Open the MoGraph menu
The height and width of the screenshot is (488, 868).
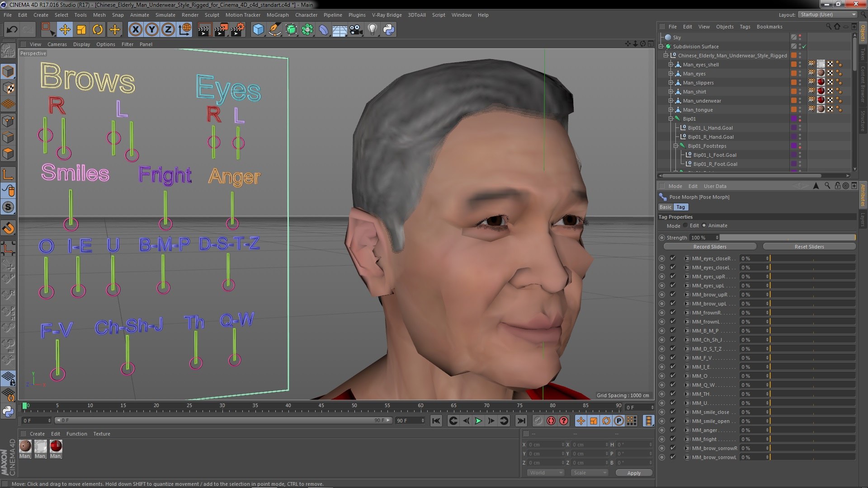coord(278,15)
